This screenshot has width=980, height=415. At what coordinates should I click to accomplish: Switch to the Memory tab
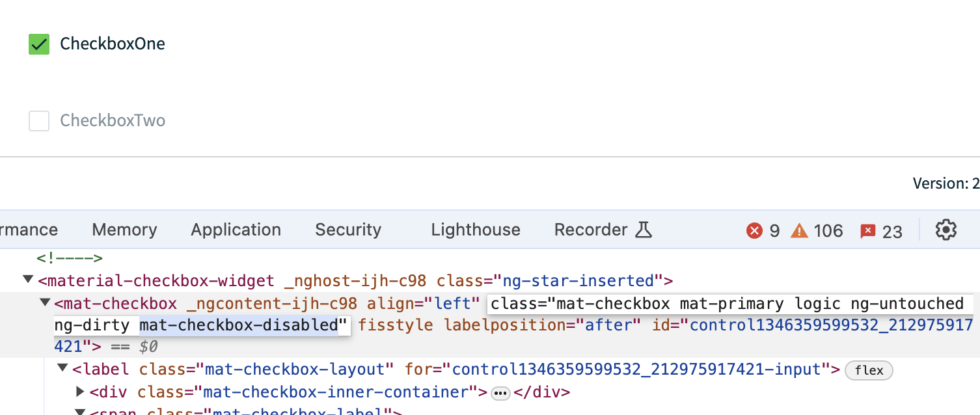(124, 230)
